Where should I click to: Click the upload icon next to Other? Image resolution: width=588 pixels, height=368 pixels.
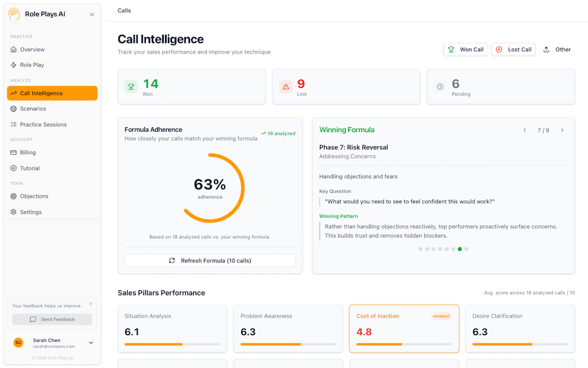click(546, 49)
